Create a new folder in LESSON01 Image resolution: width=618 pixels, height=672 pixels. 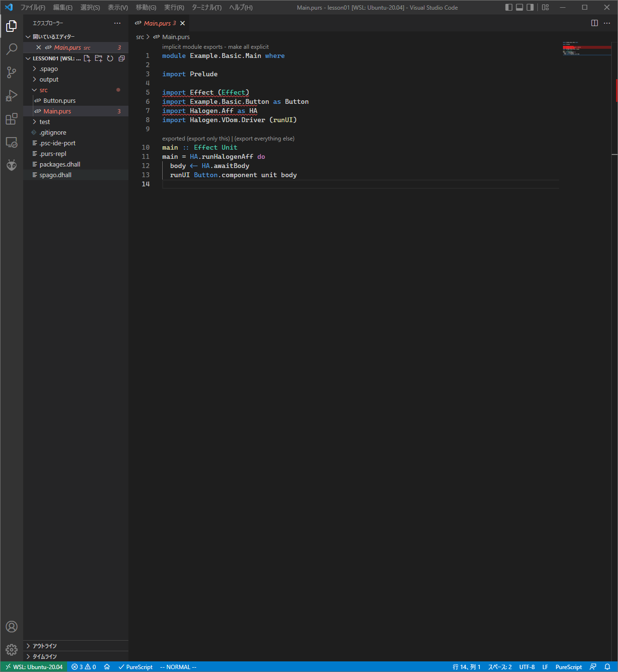point(98,58)
